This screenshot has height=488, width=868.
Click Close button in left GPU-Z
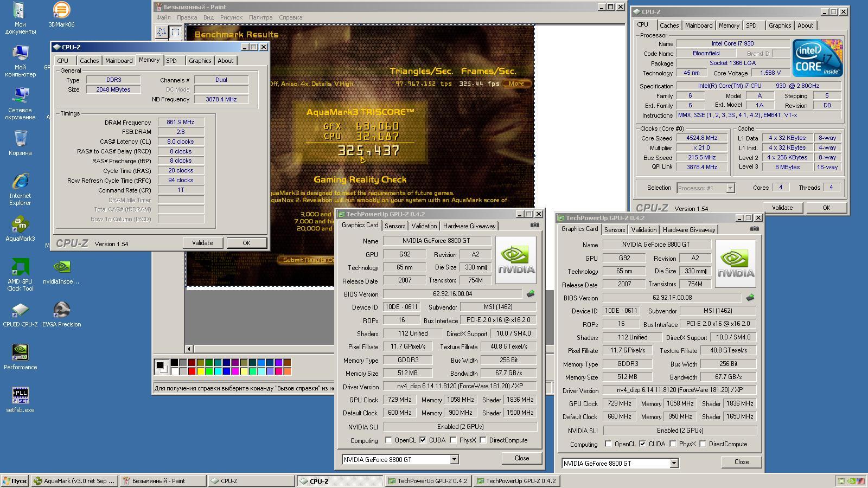522,458
